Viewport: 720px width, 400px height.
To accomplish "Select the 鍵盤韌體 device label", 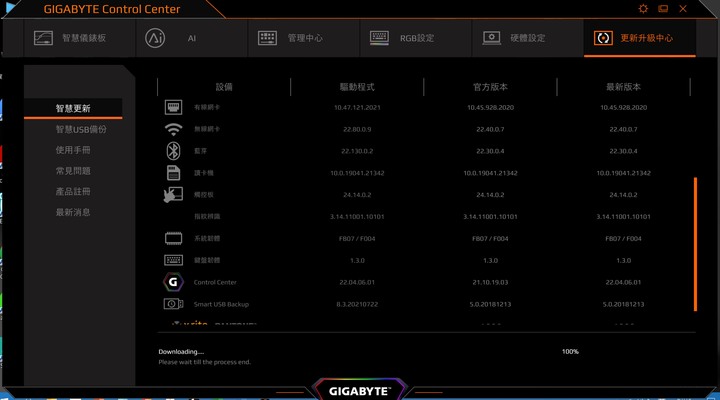I will pyautogui.click(x=207, y=260).
